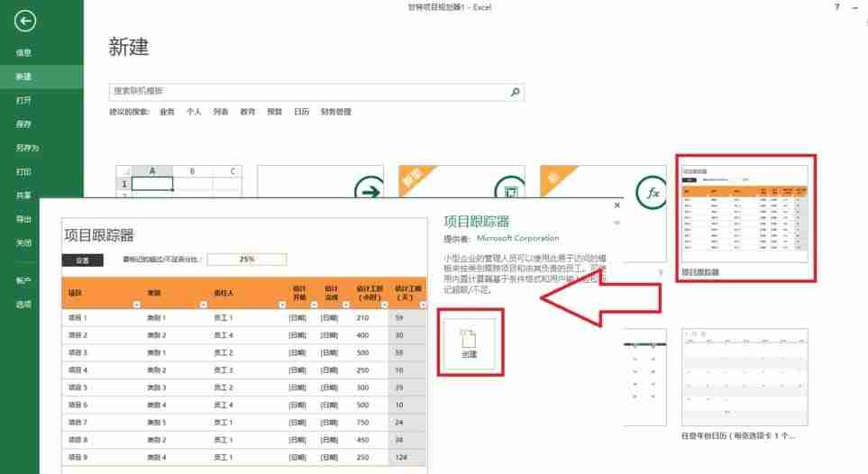Click the 业务 suggested search link

167,112
